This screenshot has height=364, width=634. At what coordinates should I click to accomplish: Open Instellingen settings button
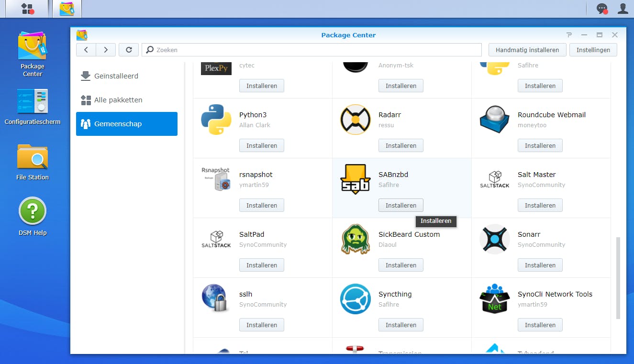(x=593, y=50)
